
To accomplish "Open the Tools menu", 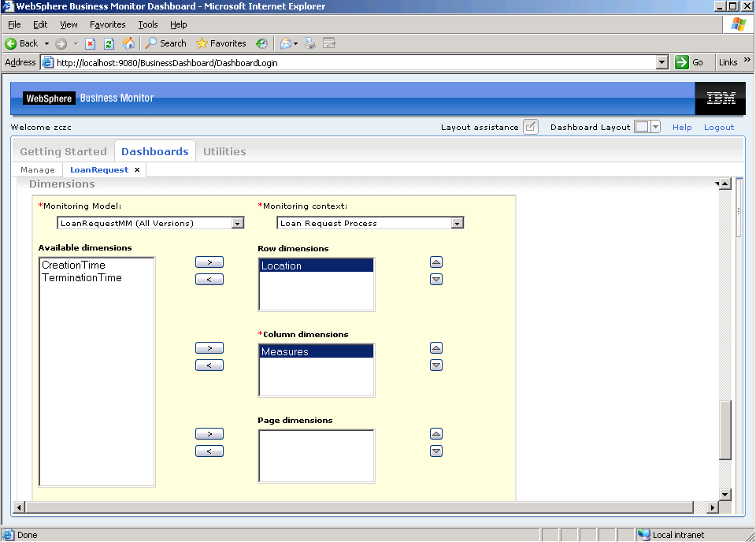I will [147, 24].
